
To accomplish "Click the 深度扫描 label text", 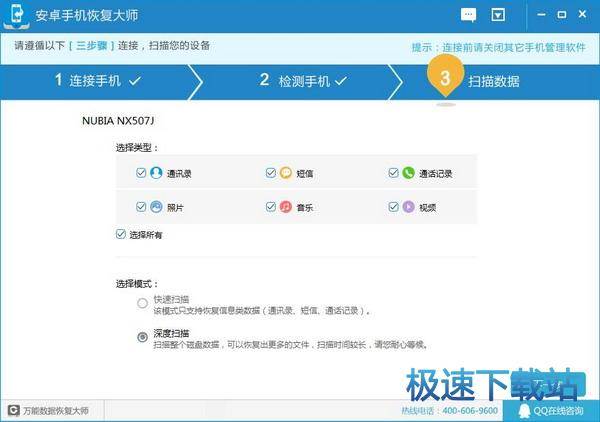I will 171,333.
